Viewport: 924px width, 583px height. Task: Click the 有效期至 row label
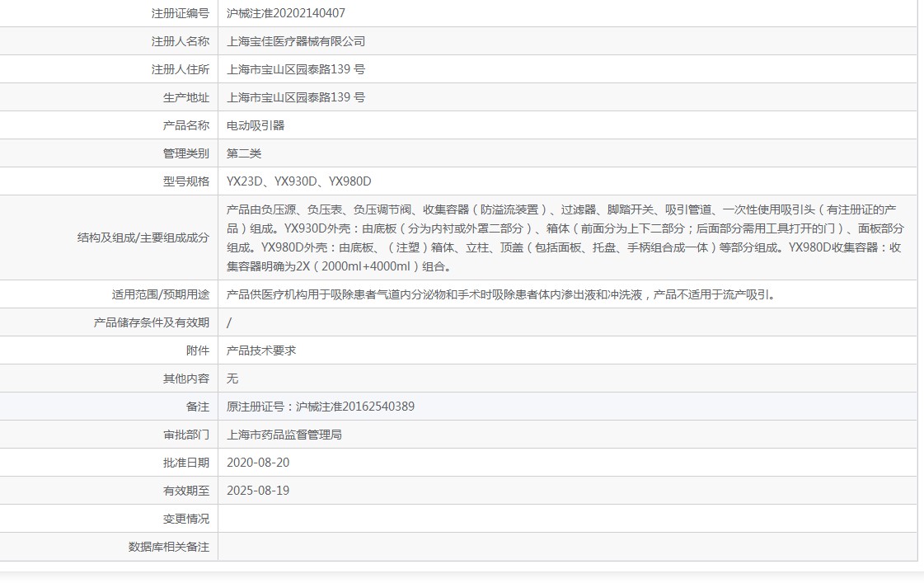(186, 491)
